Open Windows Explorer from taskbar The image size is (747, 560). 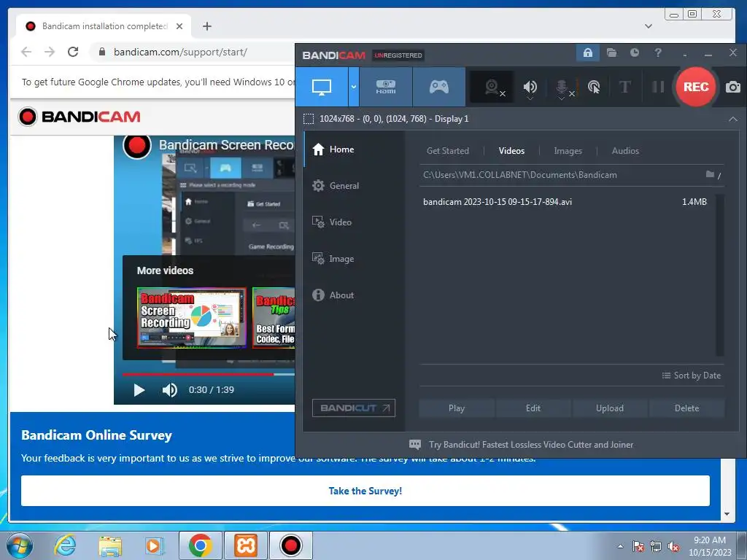110,545
